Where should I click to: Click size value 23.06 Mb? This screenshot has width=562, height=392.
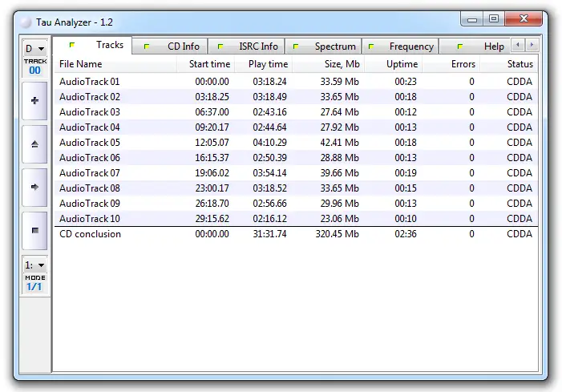[339, 219]
